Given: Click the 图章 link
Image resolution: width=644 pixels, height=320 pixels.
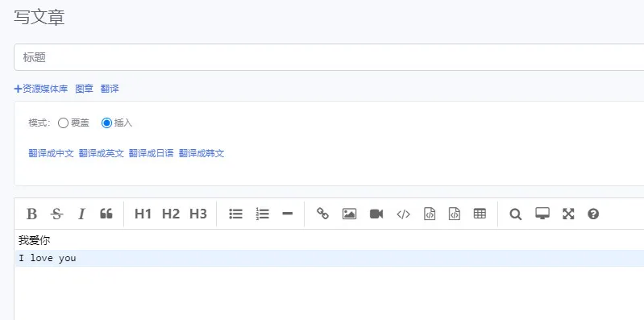Looking at the screenshot, I should coord(84,89).
